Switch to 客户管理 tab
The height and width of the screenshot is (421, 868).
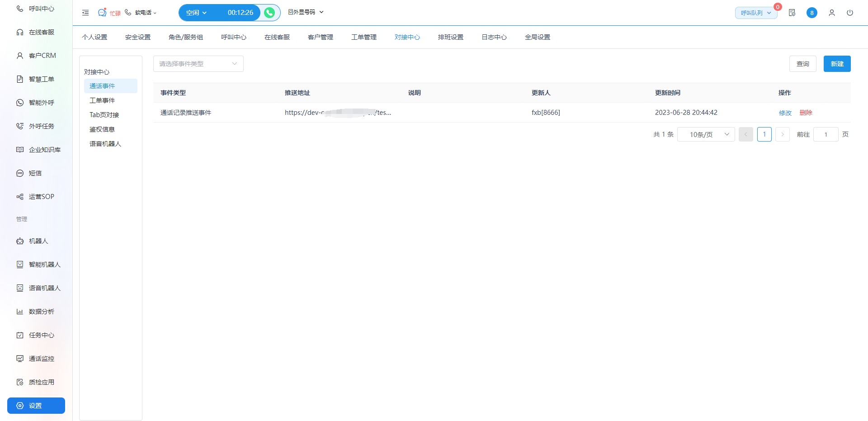pos(321,37)
